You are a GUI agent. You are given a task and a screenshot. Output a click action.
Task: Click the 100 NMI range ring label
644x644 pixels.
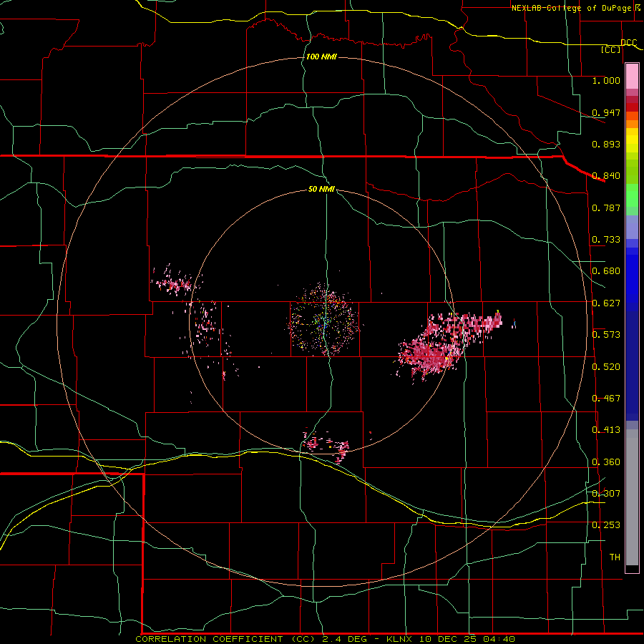coord(321,57)
